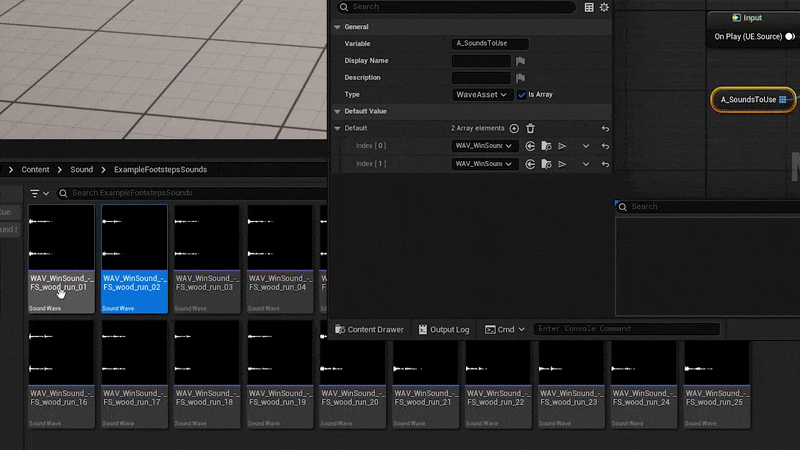Viewport: 800px width, 450px height.
Task: Click the flag icon beside Description
Action: click(520, 78)
